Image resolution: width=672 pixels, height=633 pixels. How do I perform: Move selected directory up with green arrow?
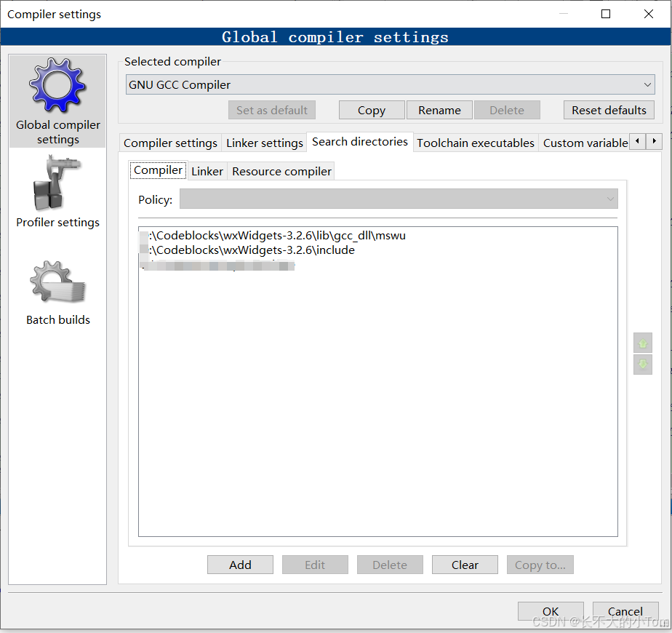tap(642, 342)
